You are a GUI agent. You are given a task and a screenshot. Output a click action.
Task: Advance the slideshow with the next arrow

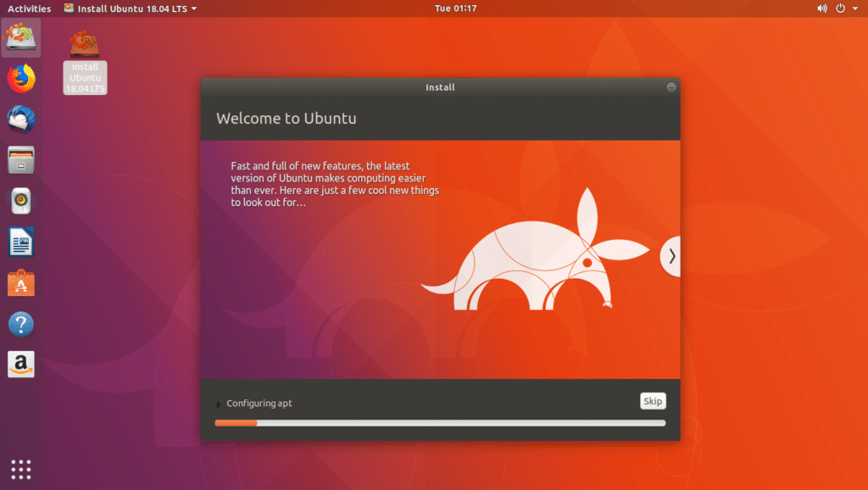[670, 256]
